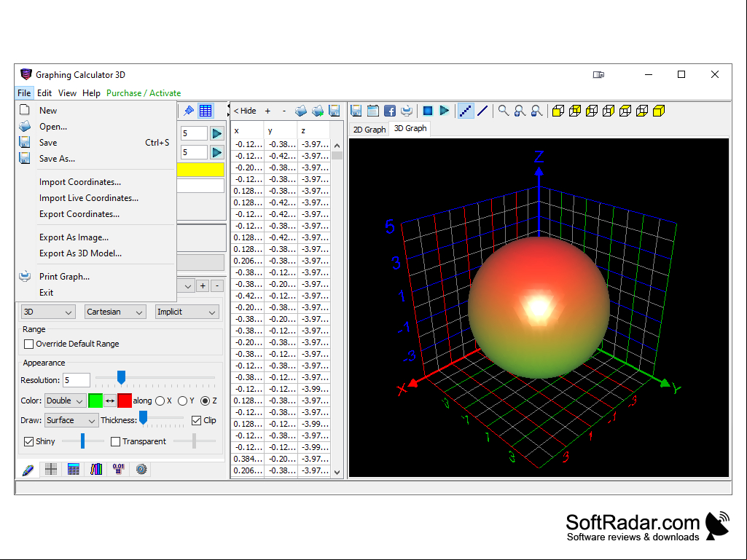The width and height of the screenshot is (747, 560).
Task: Open the Edit menu
Action: click(x=44, y=93)
